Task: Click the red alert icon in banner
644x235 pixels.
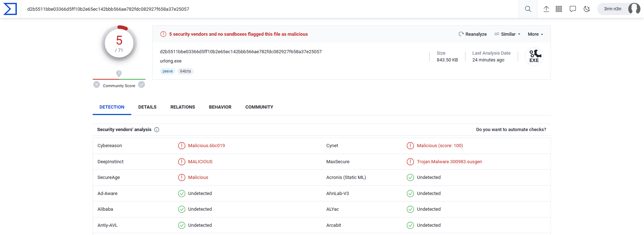Action: coord(163,34)
